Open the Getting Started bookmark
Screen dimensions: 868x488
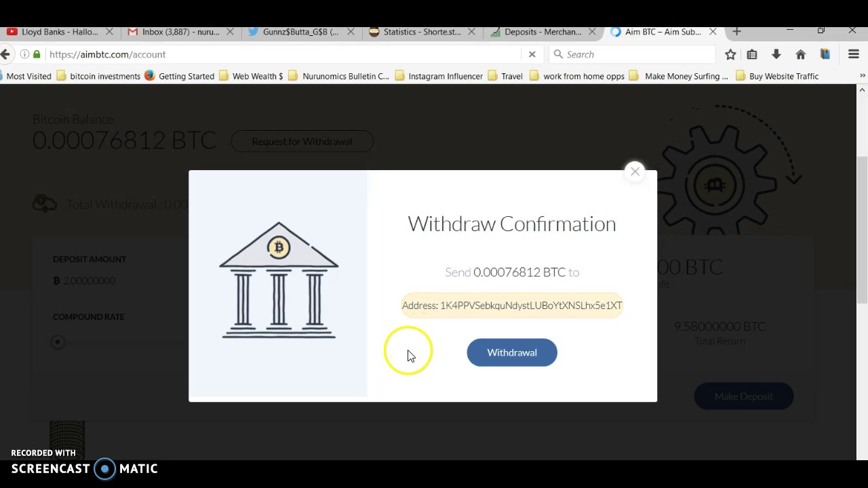pyautogui.click(x=179, y=76)
